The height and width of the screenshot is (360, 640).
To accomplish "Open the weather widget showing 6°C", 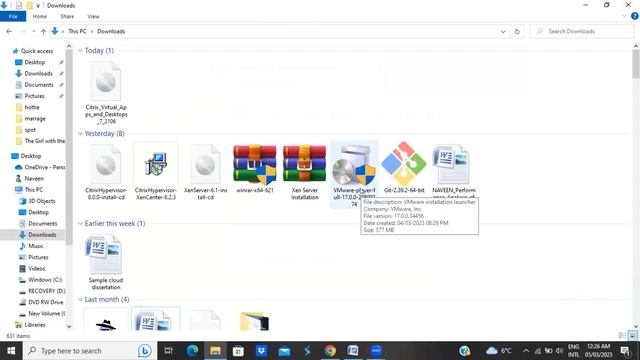I will click(x=499, y=351).
